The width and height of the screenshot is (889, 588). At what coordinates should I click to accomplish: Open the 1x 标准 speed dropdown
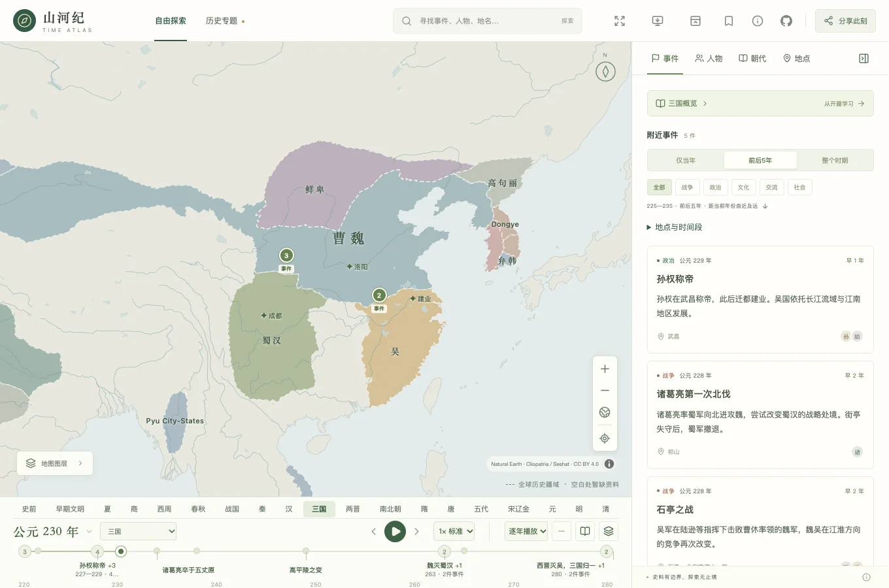coord(454,531)
